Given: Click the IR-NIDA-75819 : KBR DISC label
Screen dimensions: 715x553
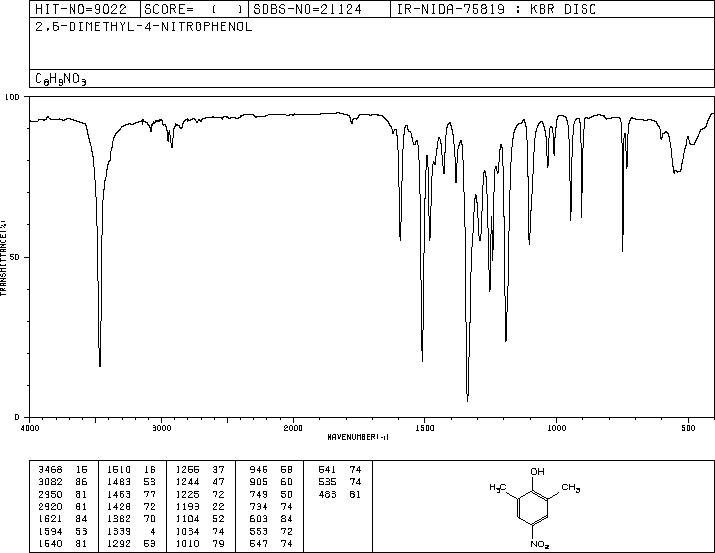Looking at the screenshot, I should (x=496, y=9).
